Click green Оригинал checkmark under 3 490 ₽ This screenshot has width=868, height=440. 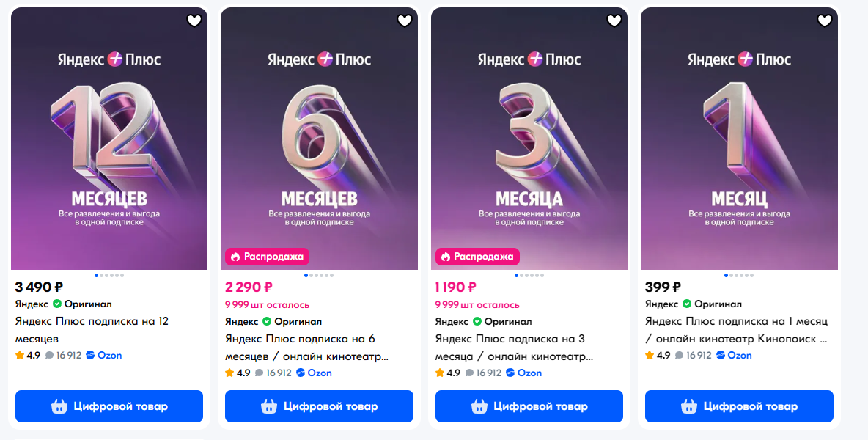pos(57,304)
